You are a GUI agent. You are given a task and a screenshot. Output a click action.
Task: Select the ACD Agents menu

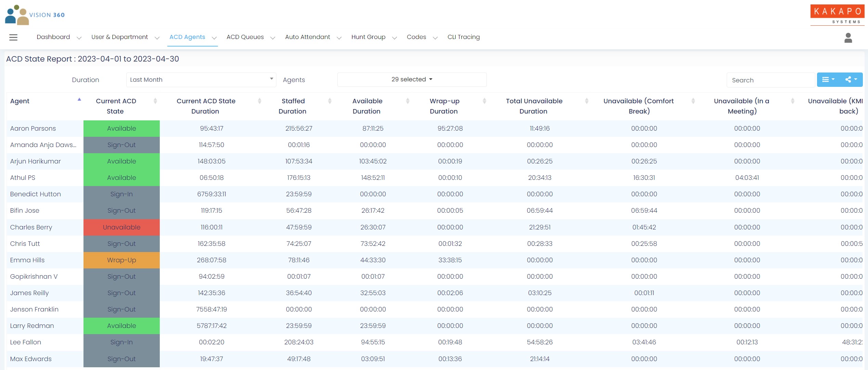pos(187,37)
